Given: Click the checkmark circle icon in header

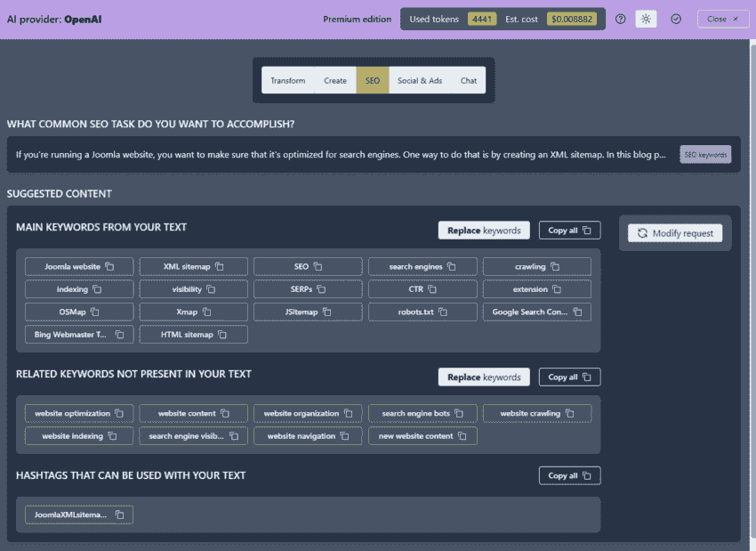Looking at the screenshot, I should [676, 19].
